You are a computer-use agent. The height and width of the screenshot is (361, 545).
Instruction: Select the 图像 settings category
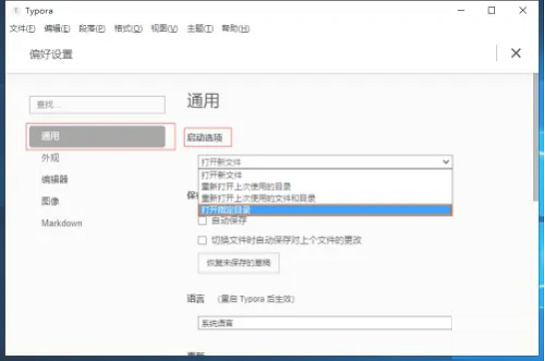tap(50, 201)
